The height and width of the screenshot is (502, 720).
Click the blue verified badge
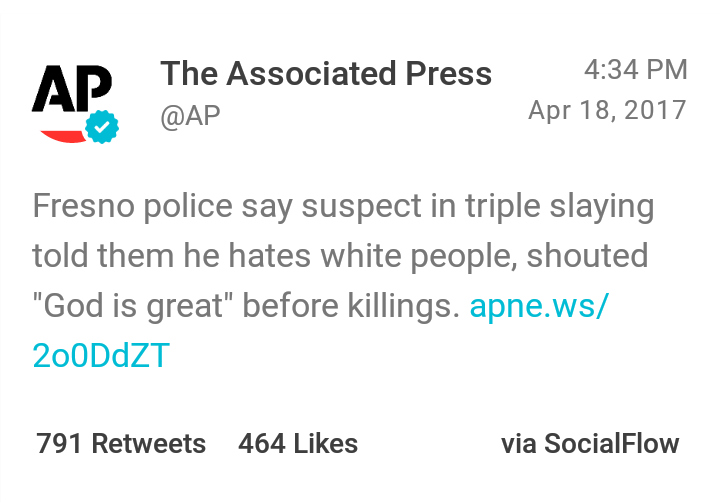(101, 128)
